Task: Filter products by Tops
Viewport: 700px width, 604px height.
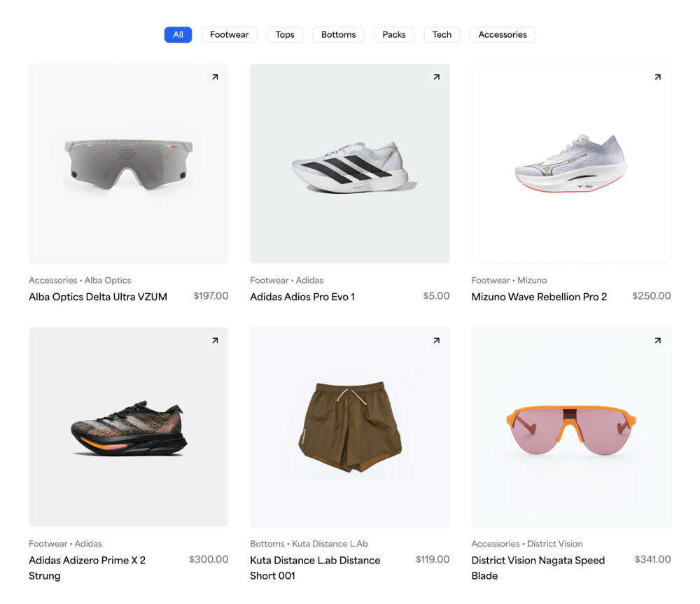Action: [x=285, y=35]
